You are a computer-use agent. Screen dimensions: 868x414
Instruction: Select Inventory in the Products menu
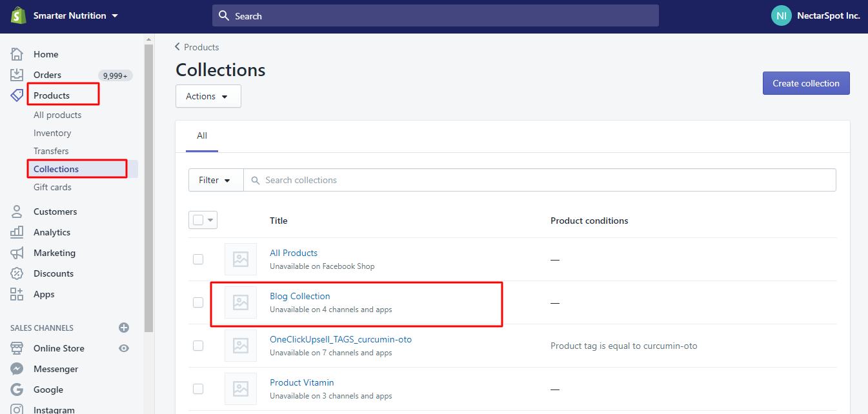52,133
